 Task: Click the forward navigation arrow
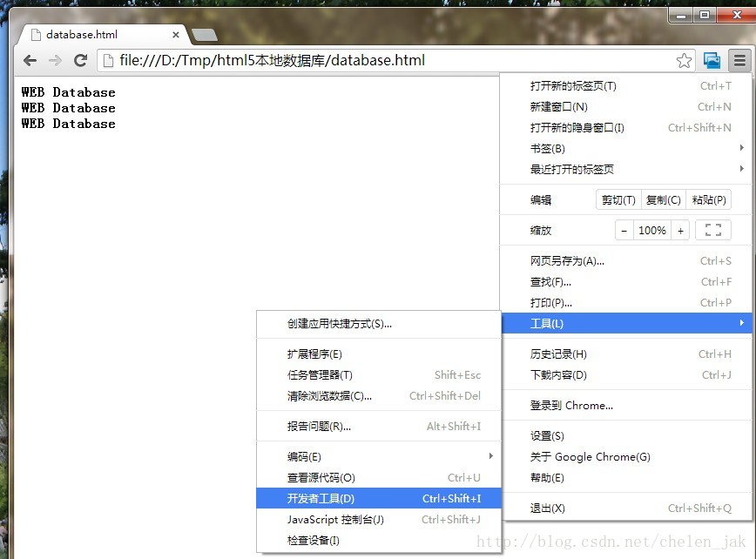(x=55, y=60)
